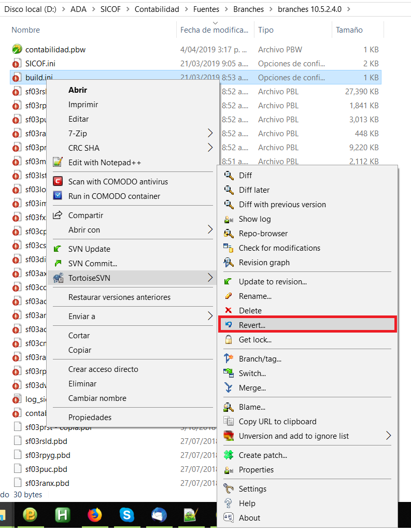Click the Revision graph icon
Viewport: 411px width, 532px height.
(x=229, y=263)
